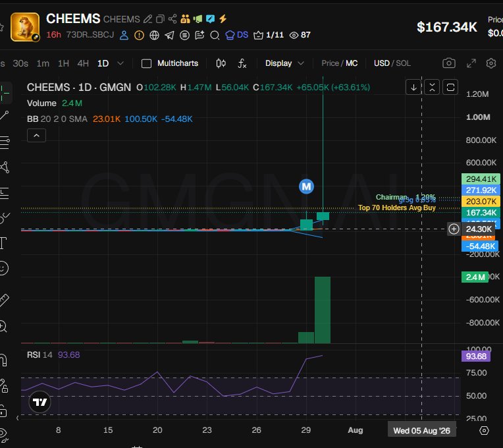Take a chart snapshot with camera icon

tap(449, 63)
